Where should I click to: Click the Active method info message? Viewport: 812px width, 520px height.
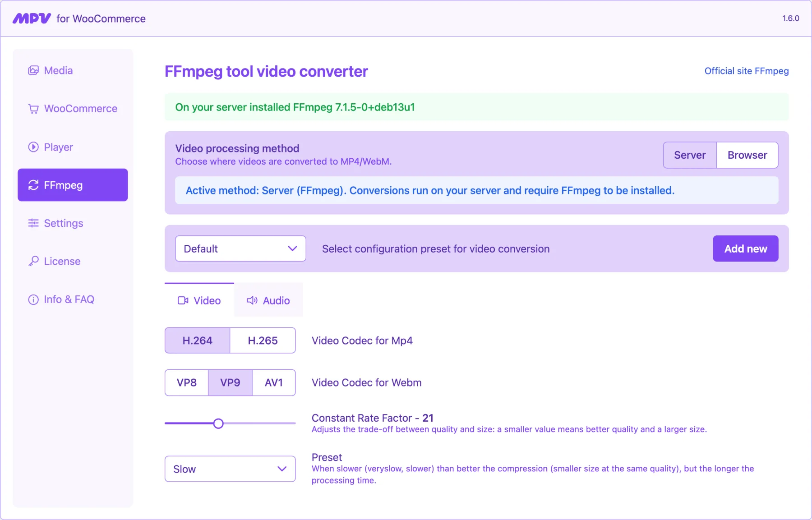pyautogui.click(x=477, y=190)
